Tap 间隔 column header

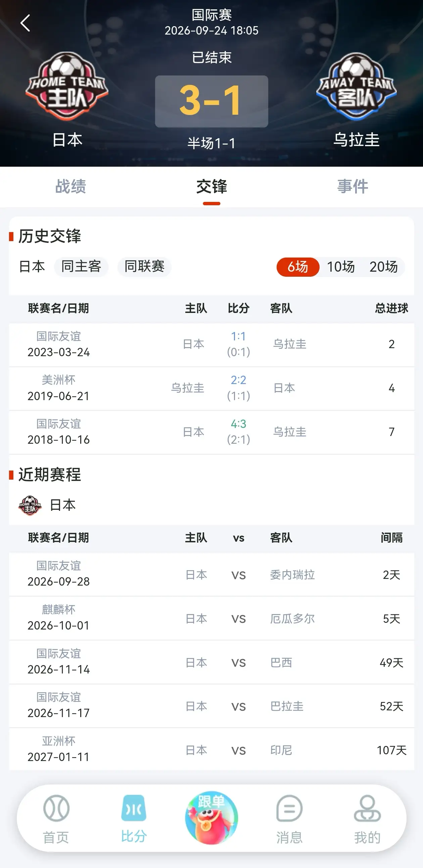(x=392, y=537)
